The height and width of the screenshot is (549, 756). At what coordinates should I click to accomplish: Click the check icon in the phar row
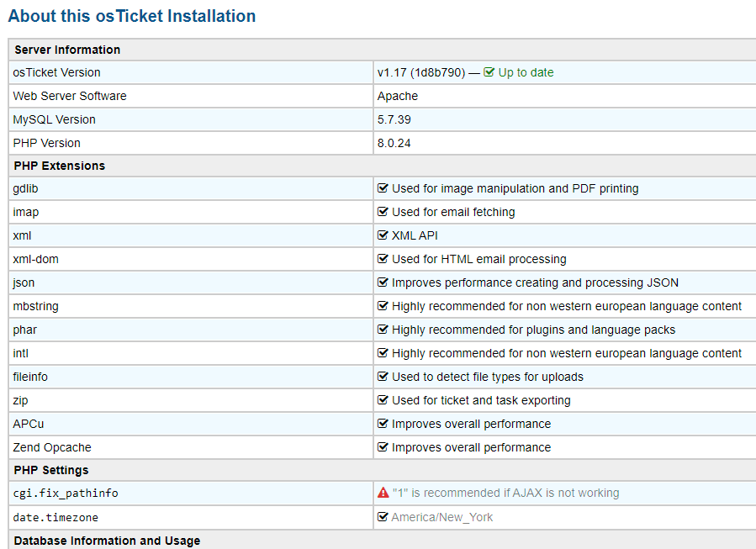pos(383,330)
